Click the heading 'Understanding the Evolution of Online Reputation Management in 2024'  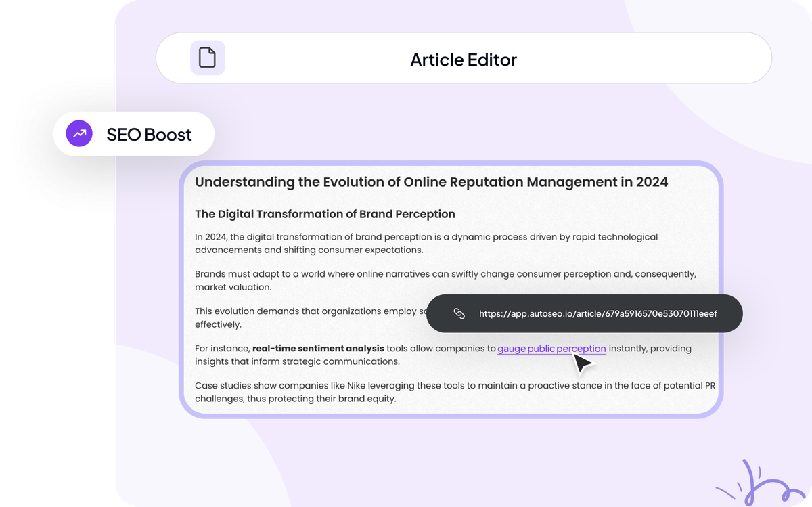(x=431, y=182)
